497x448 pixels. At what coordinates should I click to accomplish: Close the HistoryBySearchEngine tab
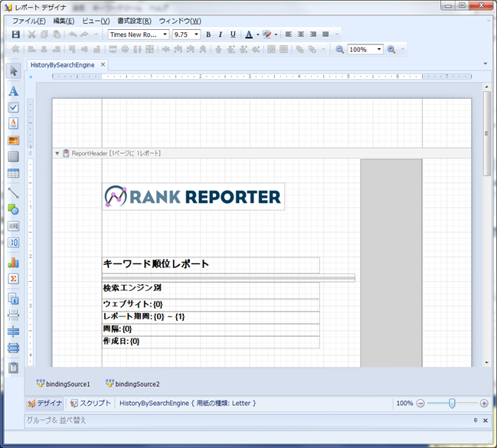[103, 64]
